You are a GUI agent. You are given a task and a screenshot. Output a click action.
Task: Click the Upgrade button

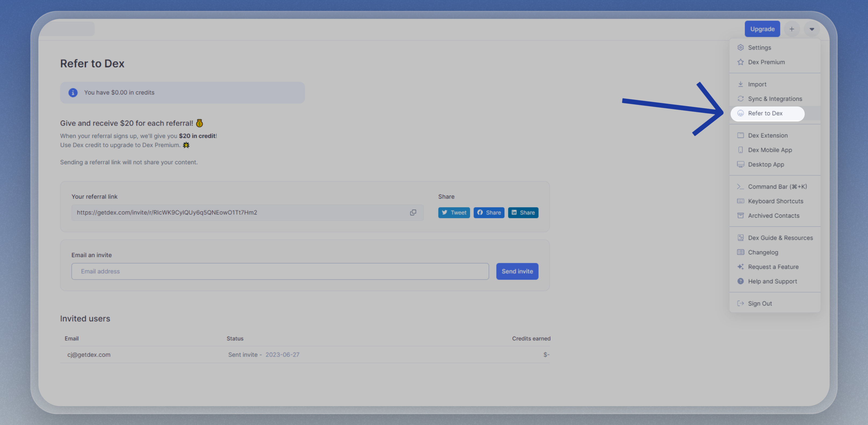pyautogui.click(x=762, y=29)
